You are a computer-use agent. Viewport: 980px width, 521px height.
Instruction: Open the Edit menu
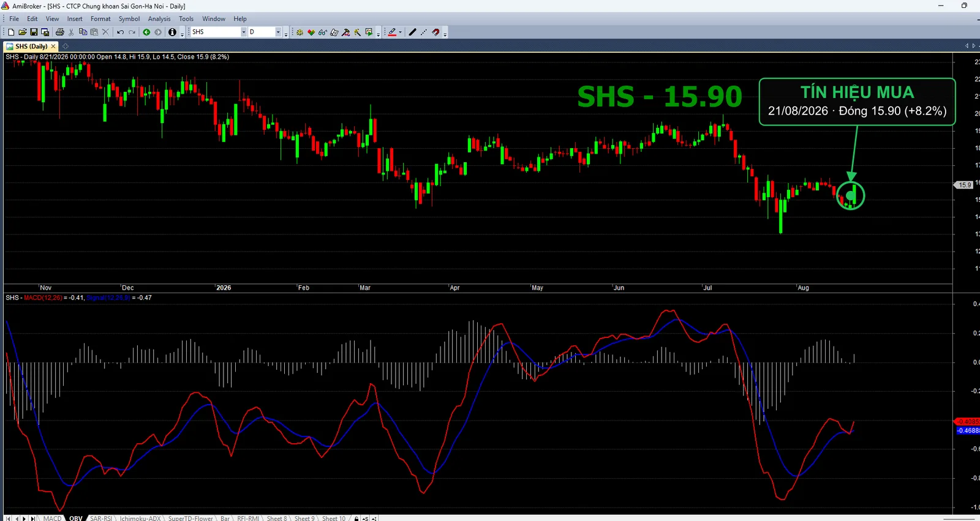(32, 19)
